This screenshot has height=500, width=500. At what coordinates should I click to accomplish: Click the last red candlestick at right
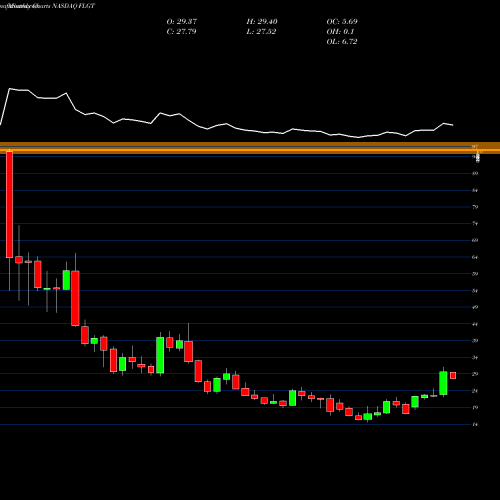pos(453,375)
